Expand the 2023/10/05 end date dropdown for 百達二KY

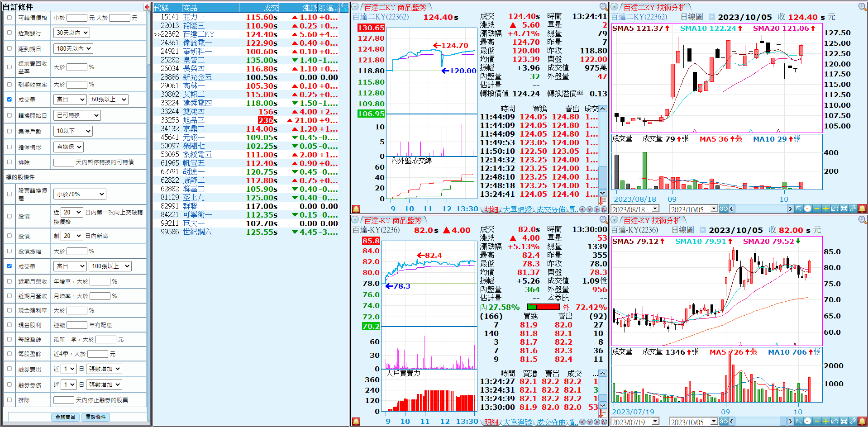click(x=714, y=209)
